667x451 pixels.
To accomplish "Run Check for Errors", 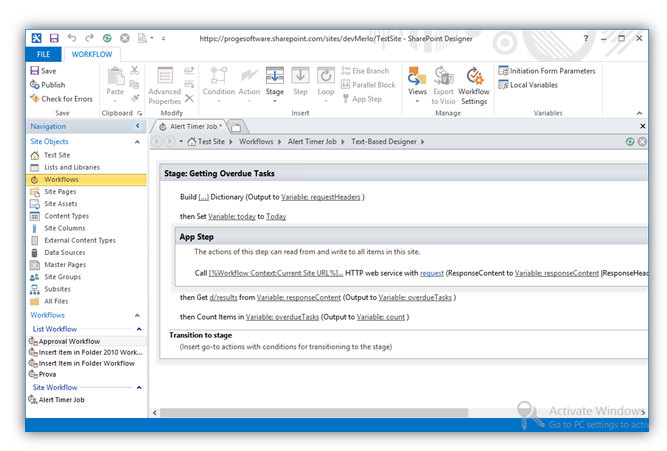I will point(61,99).
